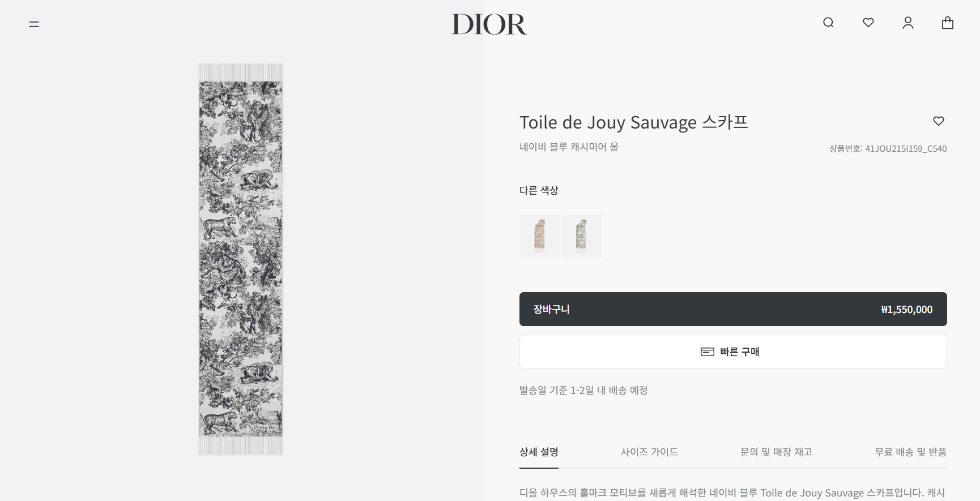Open the 무료 배송 및 반품 tab
This screenshot has height=501, width=980.
[911, 452]
